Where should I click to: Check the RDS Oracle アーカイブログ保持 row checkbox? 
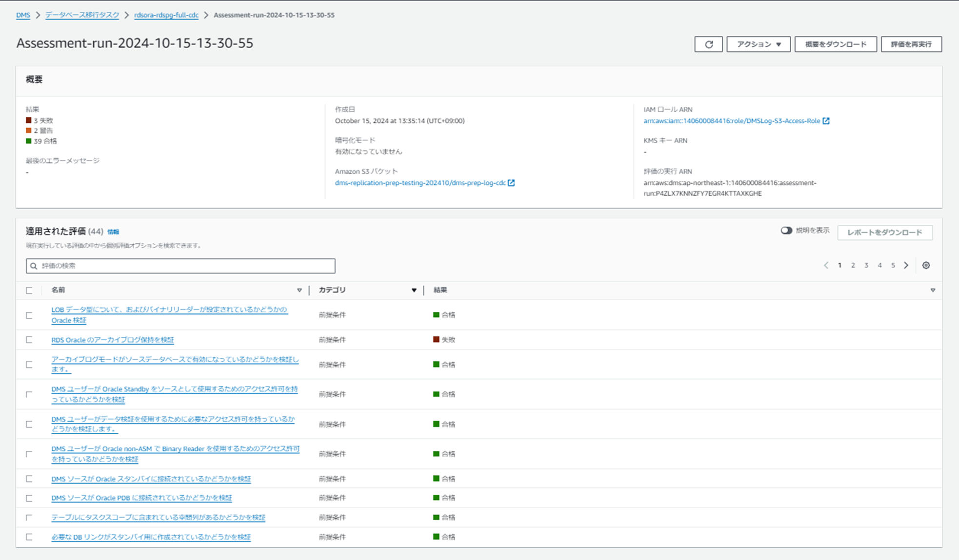(x=29, y=340)
